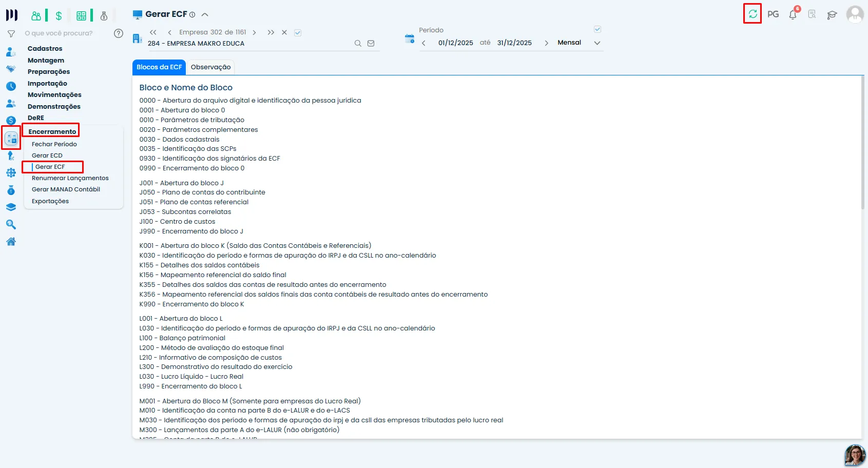The width and height of the screenshot is (868, 468).
Task: Click the green refresh icon
Action: 753,14
